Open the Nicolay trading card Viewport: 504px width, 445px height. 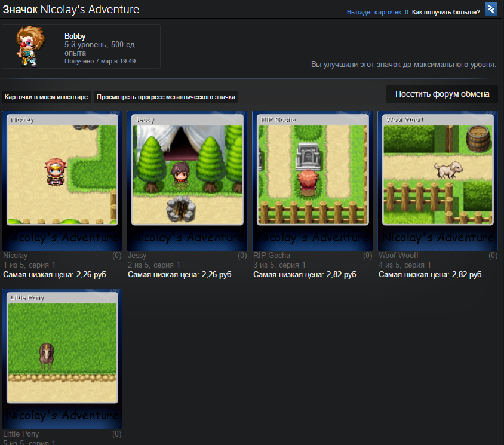pos(62,181)
